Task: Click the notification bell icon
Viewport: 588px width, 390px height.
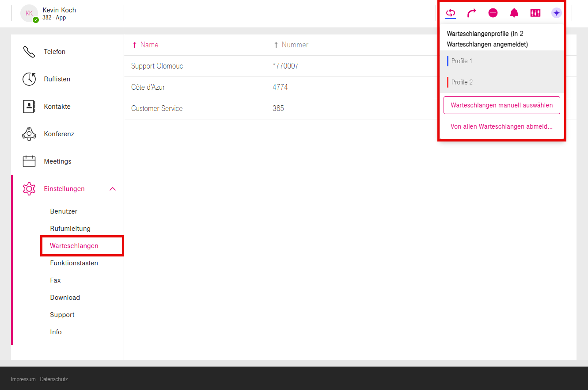Action: coord(514,13)
